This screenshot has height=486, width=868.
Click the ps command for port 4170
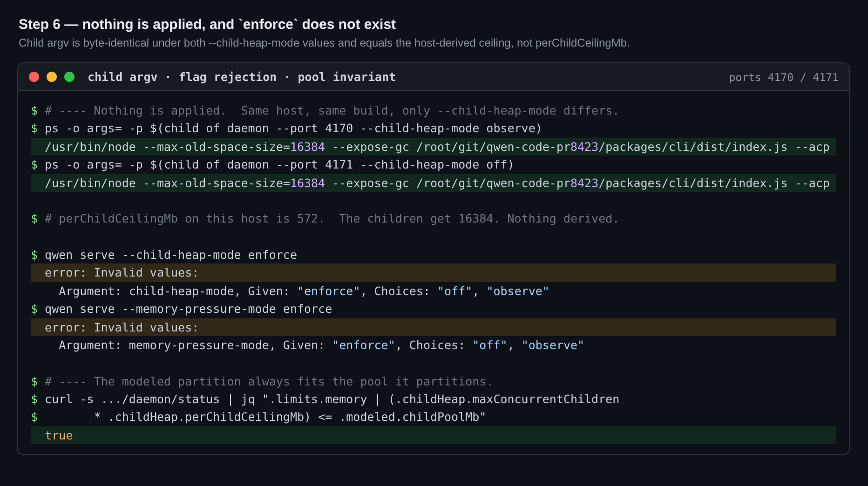[293, 128]
